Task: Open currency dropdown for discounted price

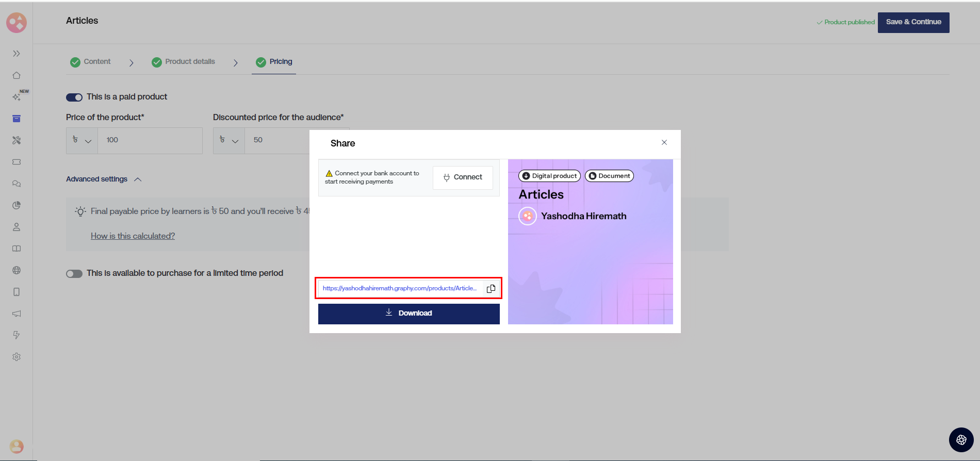Action: 229,140
